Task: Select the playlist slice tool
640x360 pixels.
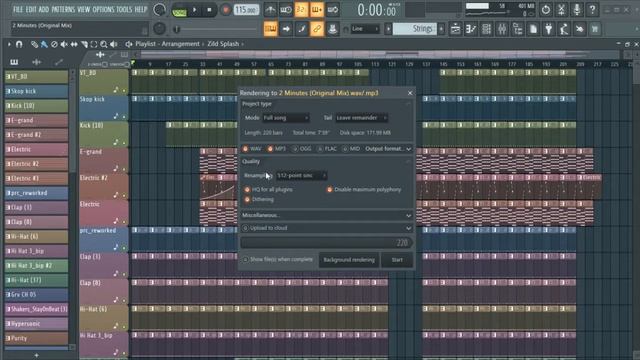Action: click(84, 44)
